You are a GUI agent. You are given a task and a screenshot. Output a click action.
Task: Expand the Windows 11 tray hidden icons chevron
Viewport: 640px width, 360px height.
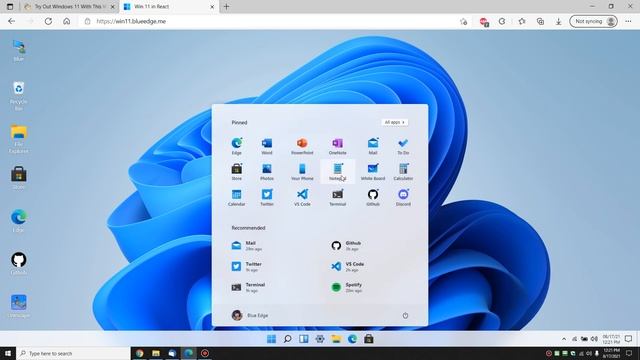point(564,339)
